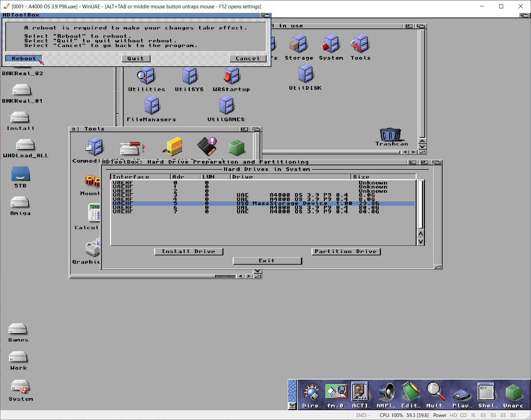The width and height of the screenshot is (531, 420).
Task: Click drive list scroll up arrow
Action: pyautogui.click(x=421, y=234)
